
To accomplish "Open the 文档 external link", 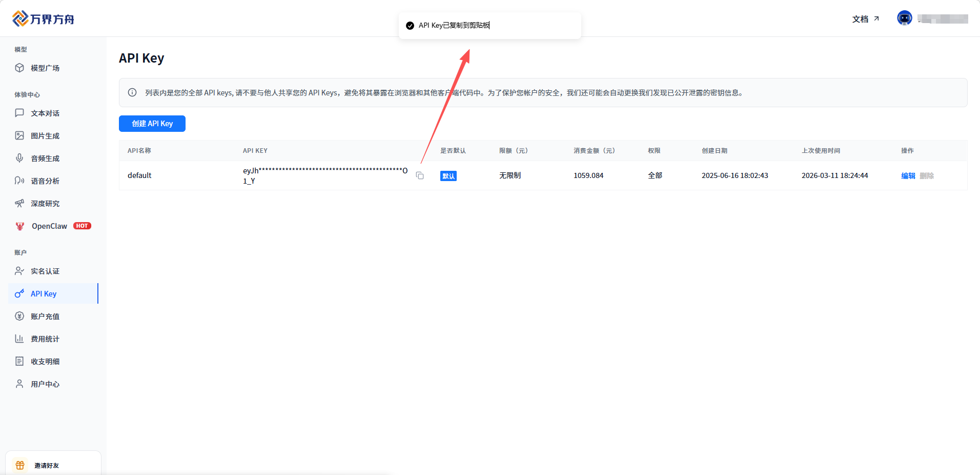I will coord(865,19).
